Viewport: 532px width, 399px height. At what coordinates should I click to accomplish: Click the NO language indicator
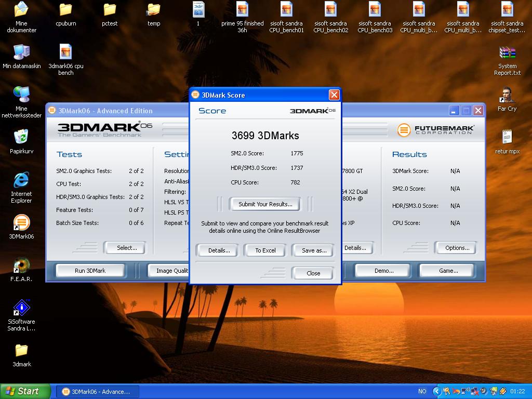click(422, 392)
